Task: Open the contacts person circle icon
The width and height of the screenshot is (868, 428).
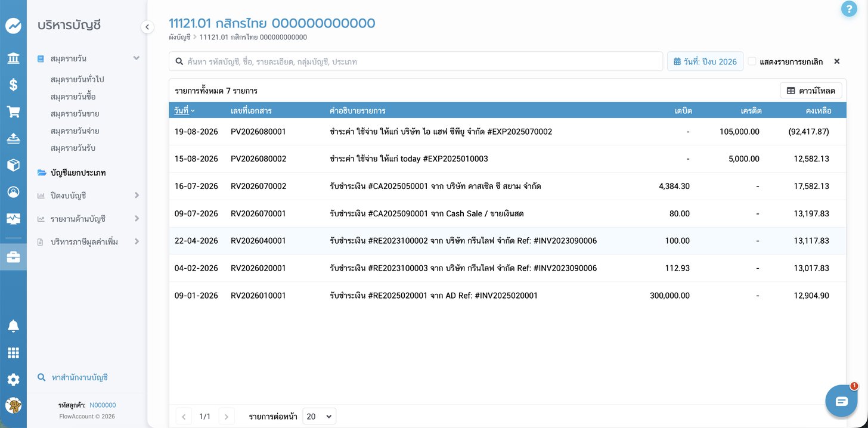Action: pos(13,192)
